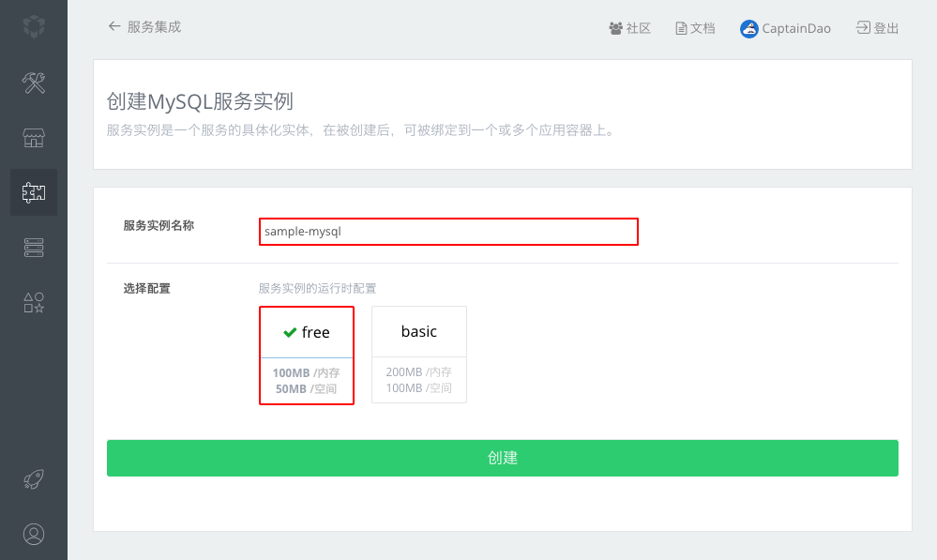Viewport: 937px width, 560px height.
Task: Select the puzzle-piece service integration icon
Action: (x=34, y=192)
